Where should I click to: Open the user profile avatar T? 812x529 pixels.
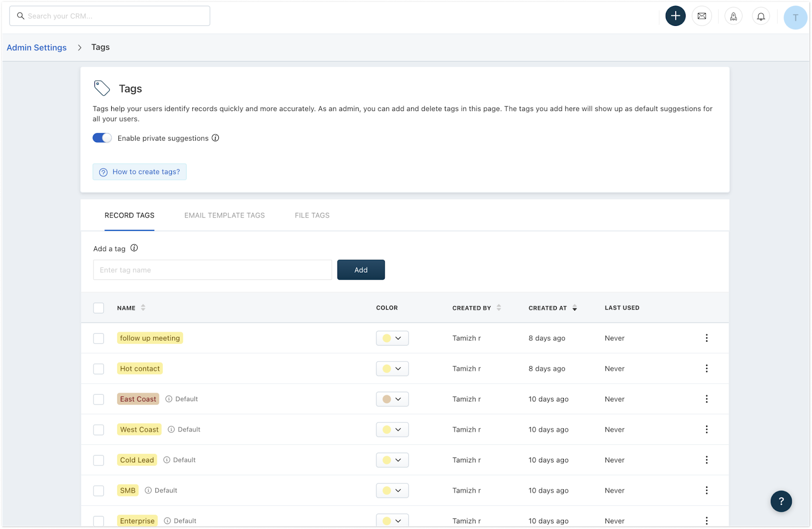point(795,18)
